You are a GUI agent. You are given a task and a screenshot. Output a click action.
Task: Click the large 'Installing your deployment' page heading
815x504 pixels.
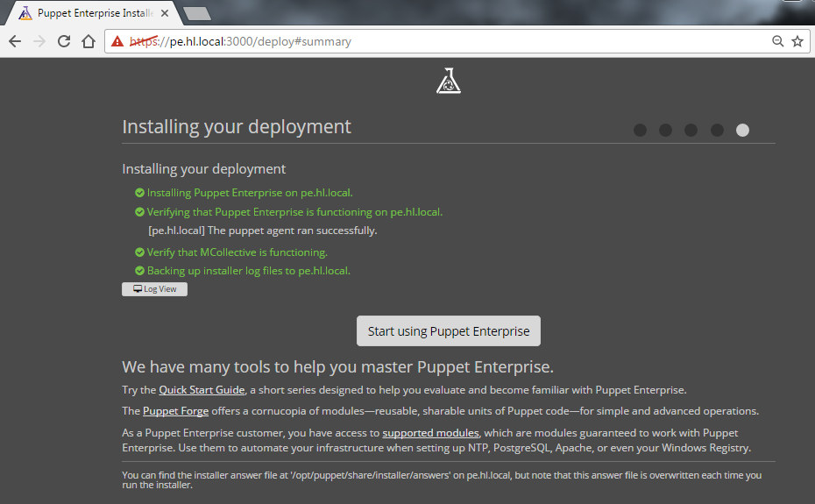pos(237,126)
